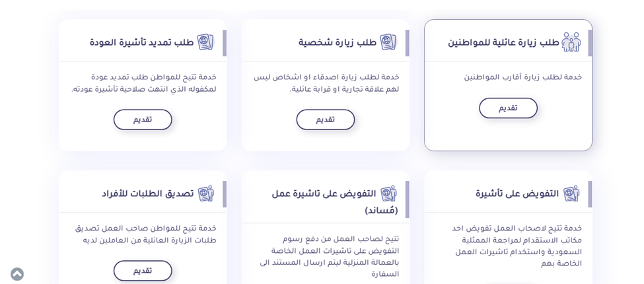This screenshot has height=284, width=644.
Task: Click the passport icon beside طلب زيارة شخصية
Action: point(388,42)
